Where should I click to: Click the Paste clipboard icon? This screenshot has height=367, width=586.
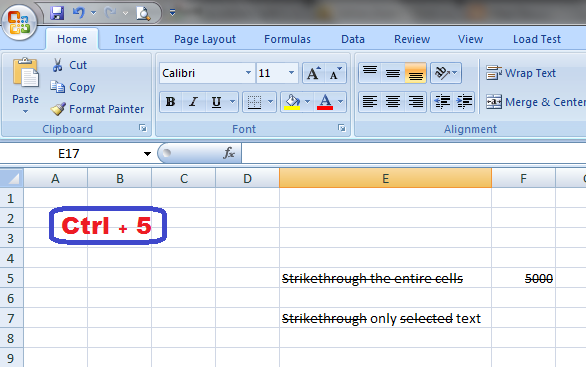25,73
